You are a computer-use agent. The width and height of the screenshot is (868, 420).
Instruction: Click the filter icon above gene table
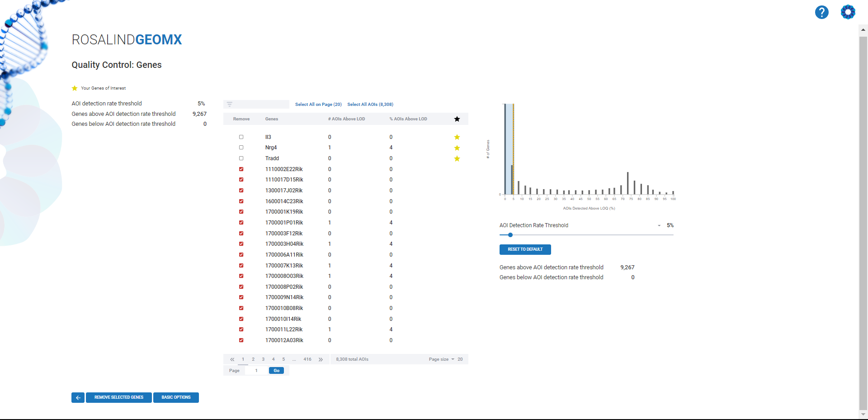(230, 105)
